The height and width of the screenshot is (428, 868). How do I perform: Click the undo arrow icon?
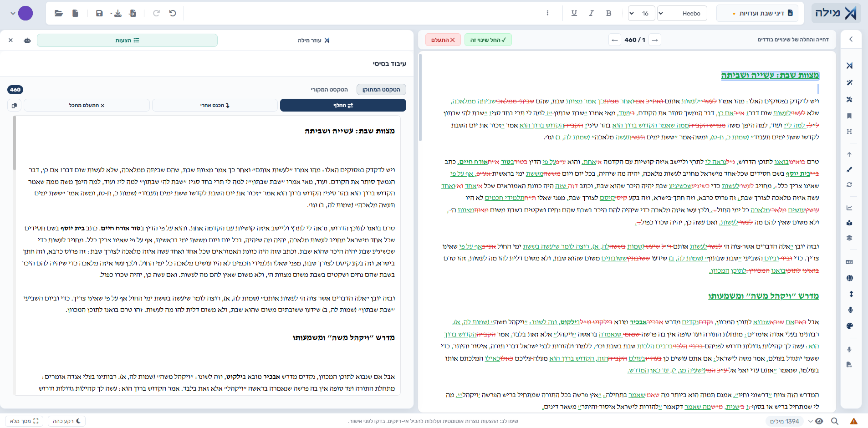click(x=173, y=13)
